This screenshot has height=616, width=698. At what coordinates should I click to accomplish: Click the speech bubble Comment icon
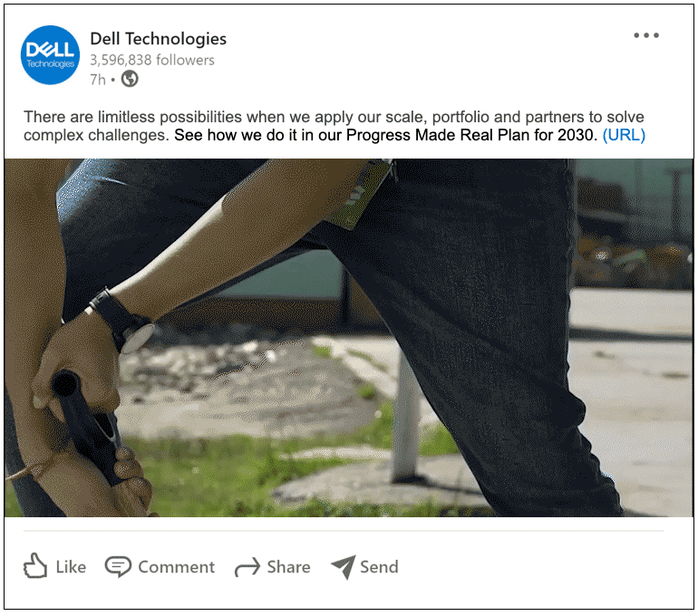pos(118,567)
